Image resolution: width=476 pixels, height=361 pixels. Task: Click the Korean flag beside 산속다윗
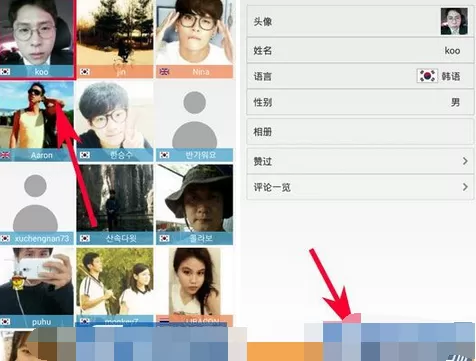pyautogui.click(x=85, y=238)
